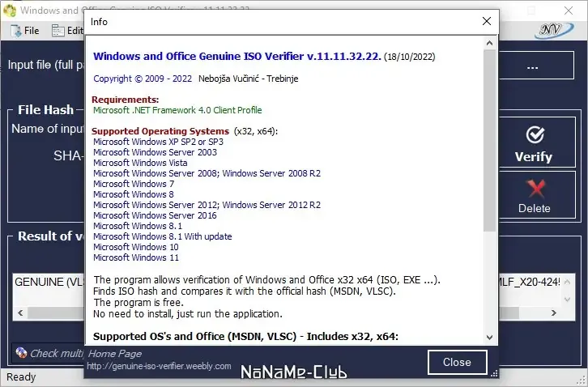
Task: Click "Microsoft Windows 7" line
Action: 134,184
